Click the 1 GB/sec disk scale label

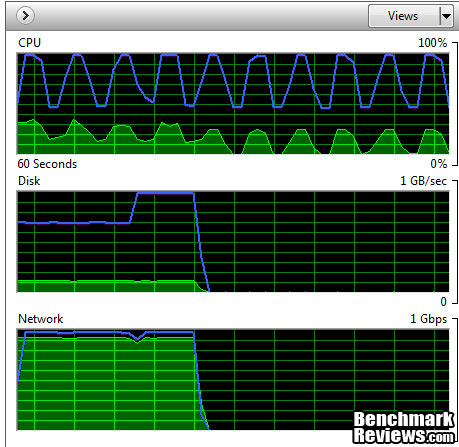[423, 181]
